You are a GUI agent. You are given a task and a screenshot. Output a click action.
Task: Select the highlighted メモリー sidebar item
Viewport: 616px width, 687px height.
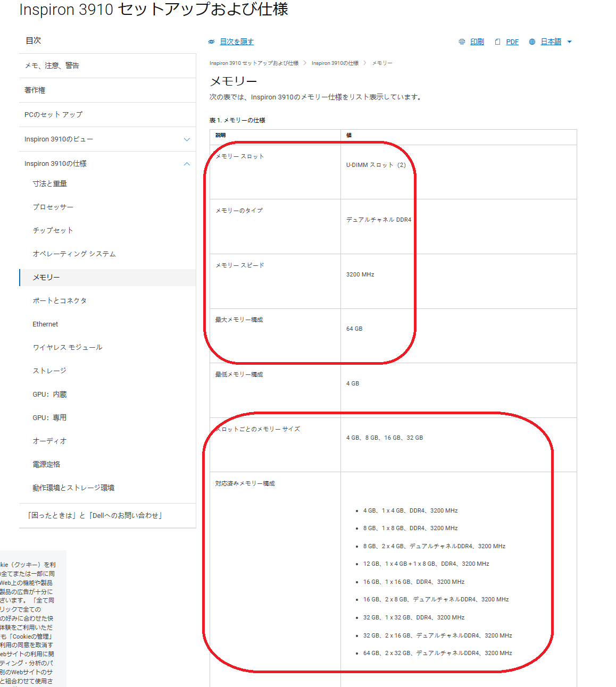point(107,277)
